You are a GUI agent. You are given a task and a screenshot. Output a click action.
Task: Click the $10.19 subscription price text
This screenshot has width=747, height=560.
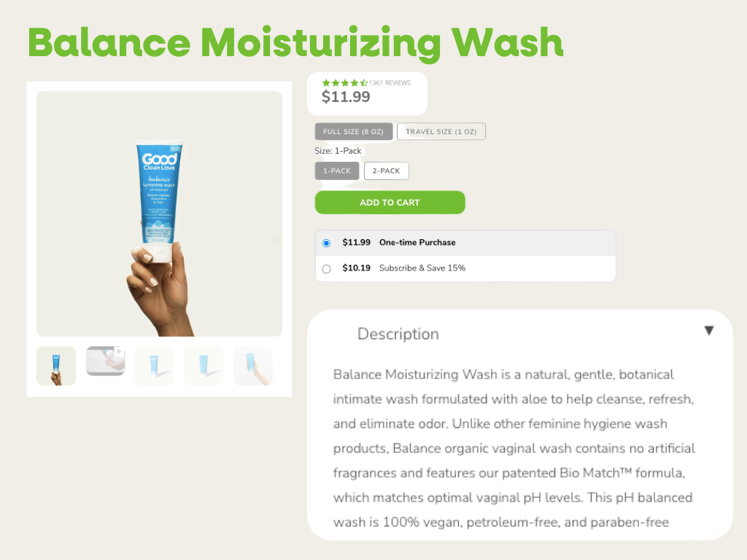click(x=356, y=268)
